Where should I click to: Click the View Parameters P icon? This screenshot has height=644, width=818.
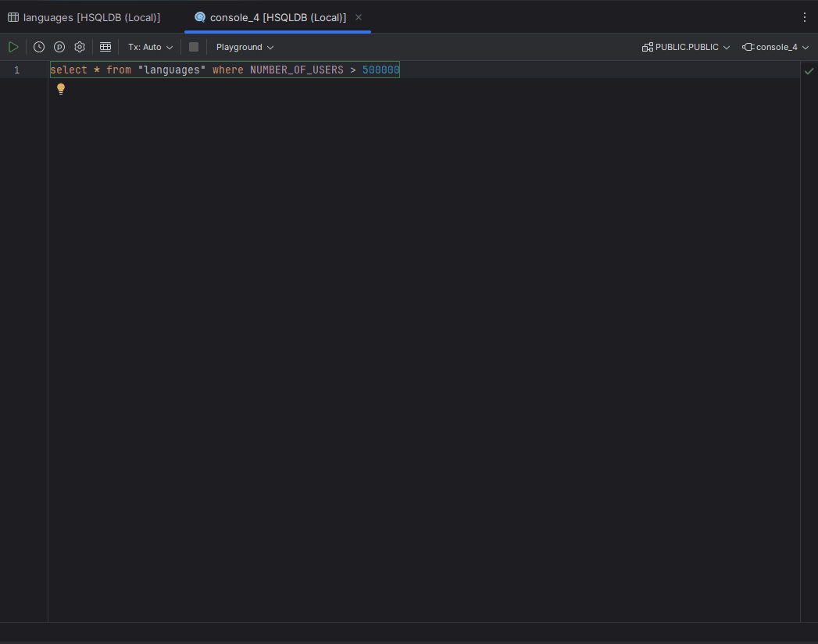click(59, 47)
